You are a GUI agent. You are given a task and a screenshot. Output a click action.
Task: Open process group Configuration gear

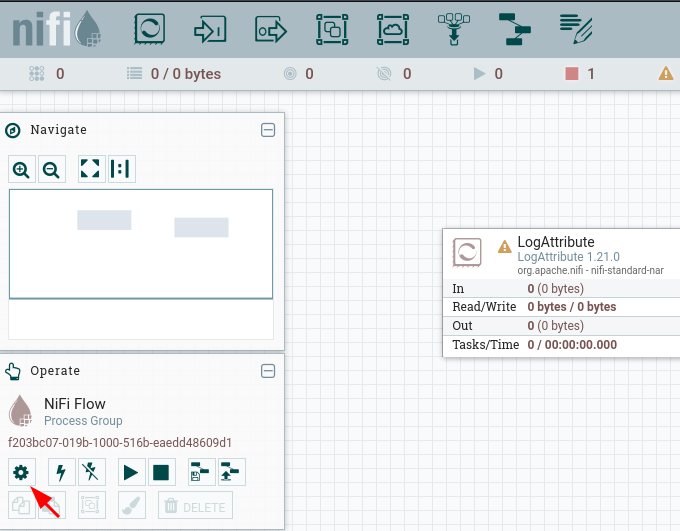[21, 472]
